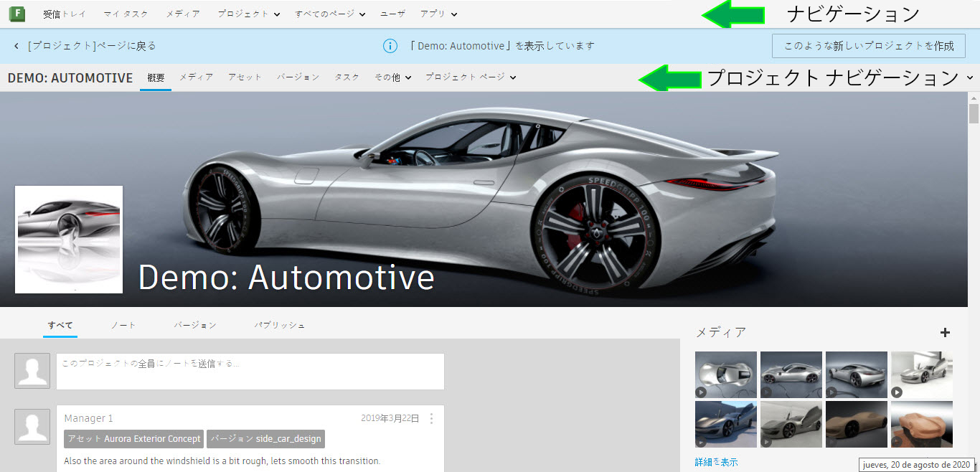Click the back chevron for プロジェクト page

click(17, 46)
